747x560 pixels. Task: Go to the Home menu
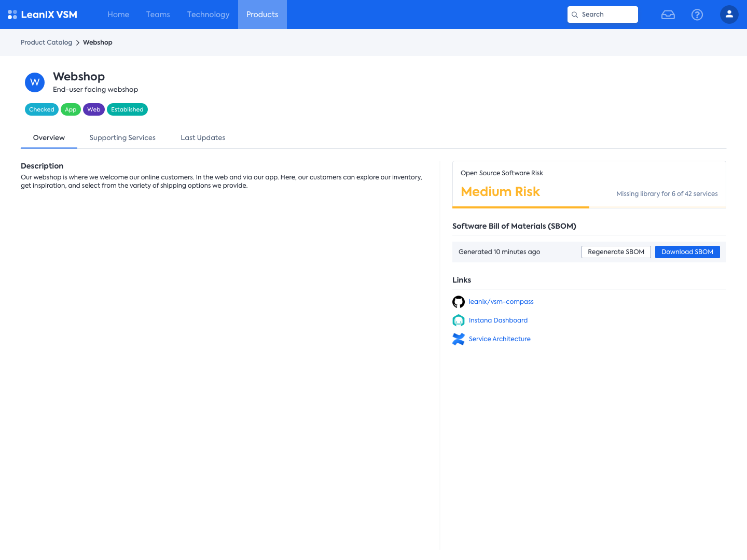pos(118,15)
